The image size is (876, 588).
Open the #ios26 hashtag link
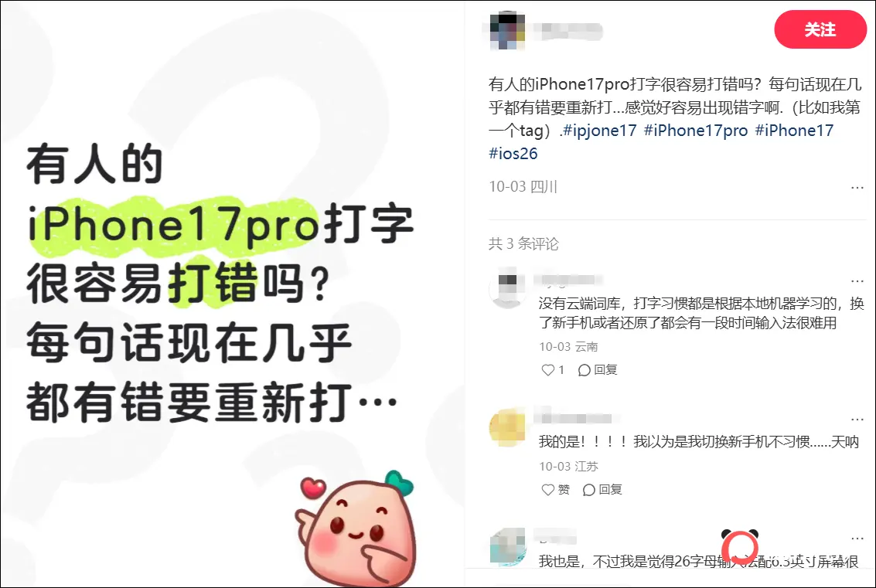click(513, 154)
